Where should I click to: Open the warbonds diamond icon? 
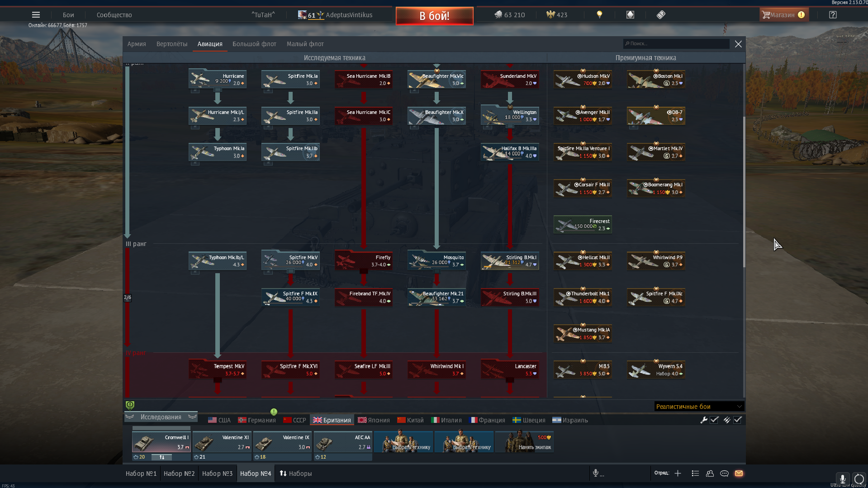(x=630, y=15)
